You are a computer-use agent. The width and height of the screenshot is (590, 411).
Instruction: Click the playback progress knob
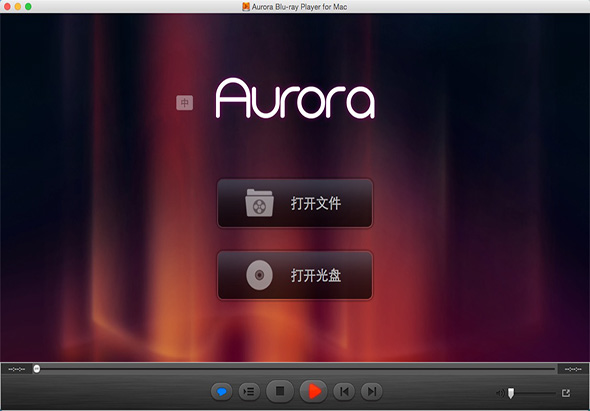[x=36, y=369]
